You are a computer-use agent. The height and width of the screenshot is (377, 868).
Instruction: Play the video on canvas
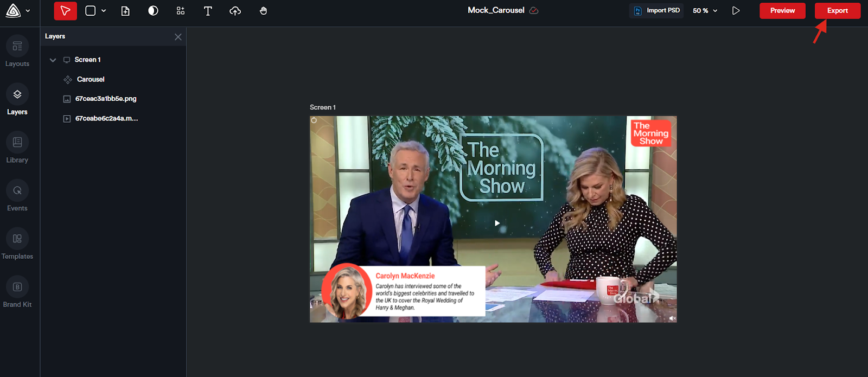coord(497,223)
